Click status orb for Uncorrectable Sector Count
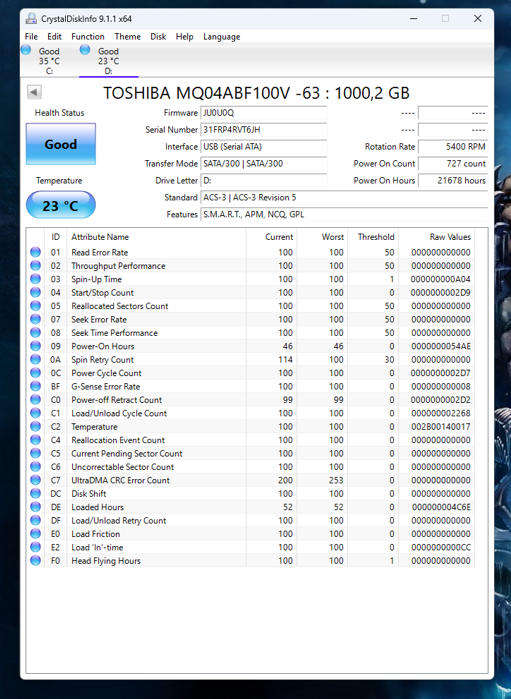 (35, 467)
